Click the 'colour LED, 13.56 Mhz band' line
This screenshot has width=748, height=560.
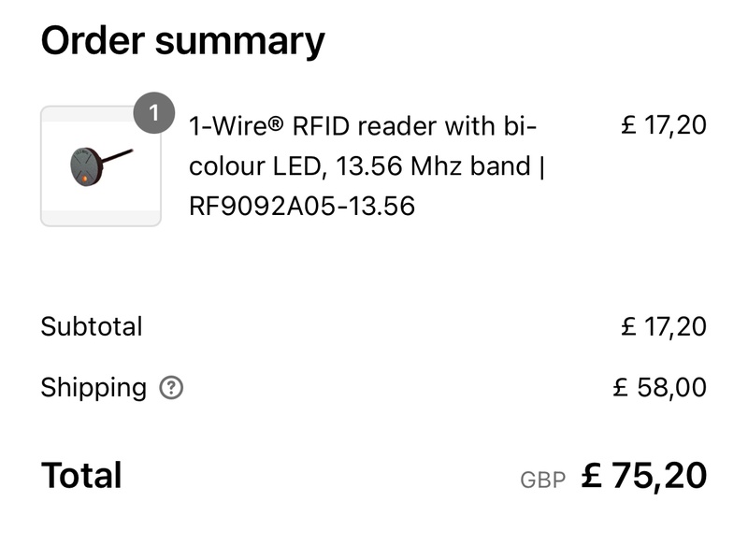pos(360,166)
